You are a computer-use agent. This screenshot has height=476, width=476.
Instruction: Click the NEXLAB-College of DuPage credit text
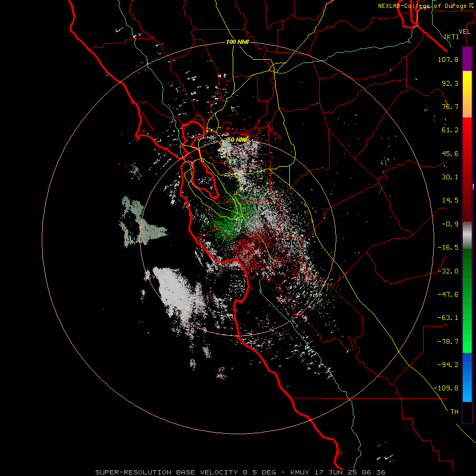[425, 6]
